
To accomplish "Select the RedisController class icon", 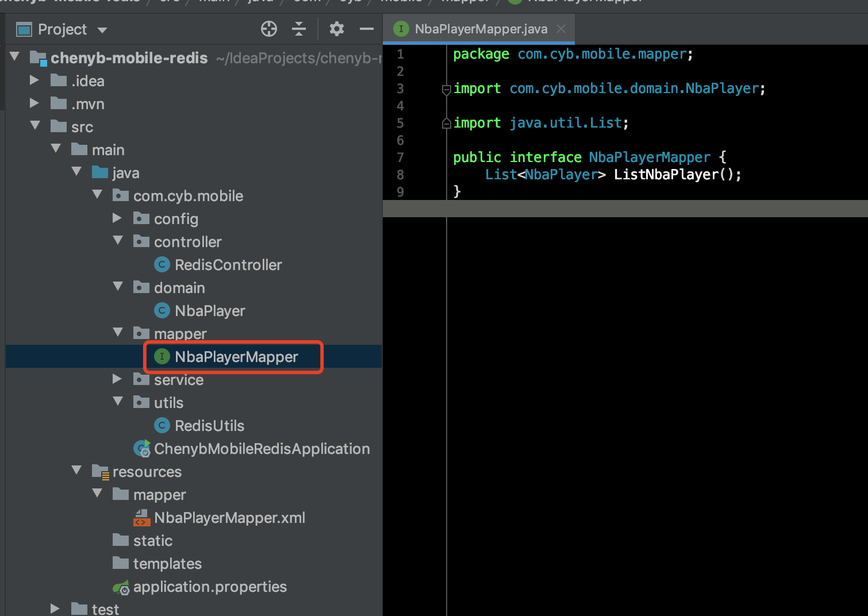I will click(162, 265).
